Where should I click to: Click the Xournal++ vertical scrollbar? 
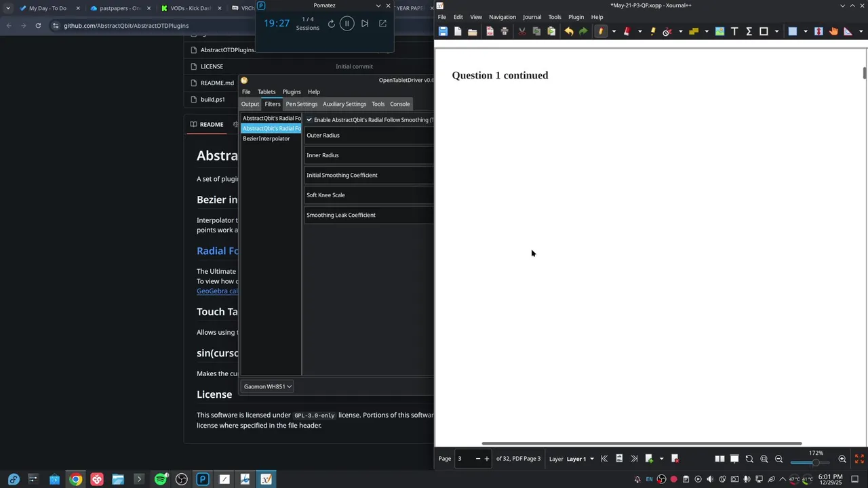pyautogui.click(x=865, y=73)
